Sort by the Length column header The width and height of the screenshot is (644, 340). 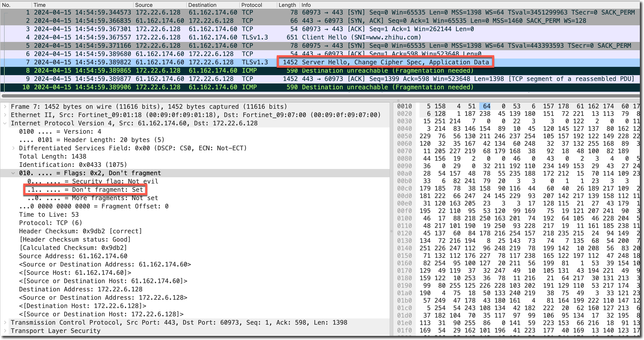point(288,5)
